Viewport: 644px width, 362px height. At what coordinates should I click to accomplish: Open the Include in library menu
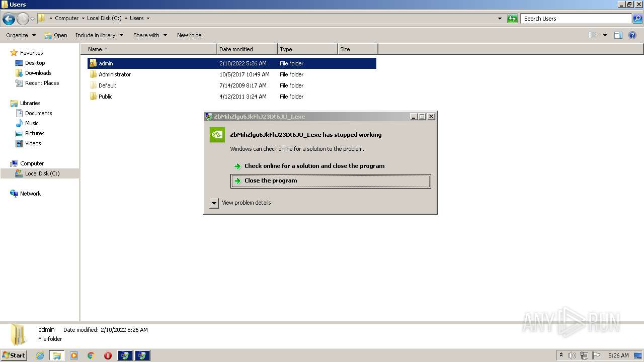click(99, 35)
